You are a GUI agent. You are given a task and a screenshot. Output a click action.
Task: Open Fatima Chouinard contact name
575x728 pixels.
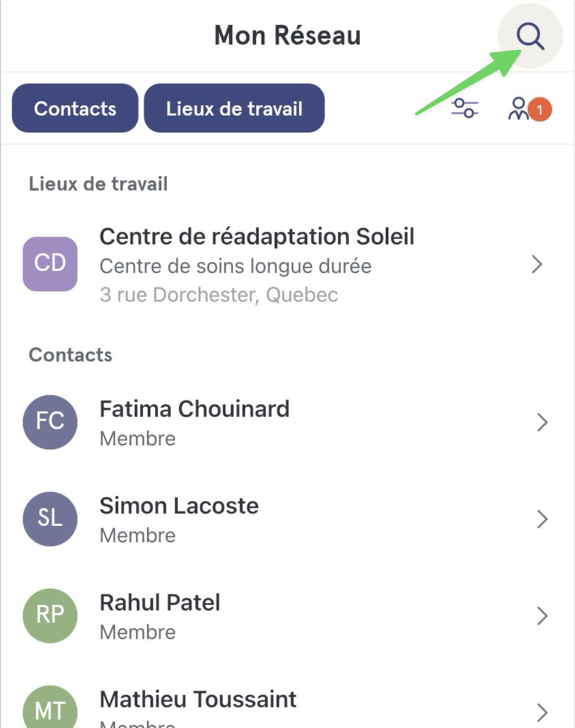point(194,409)
